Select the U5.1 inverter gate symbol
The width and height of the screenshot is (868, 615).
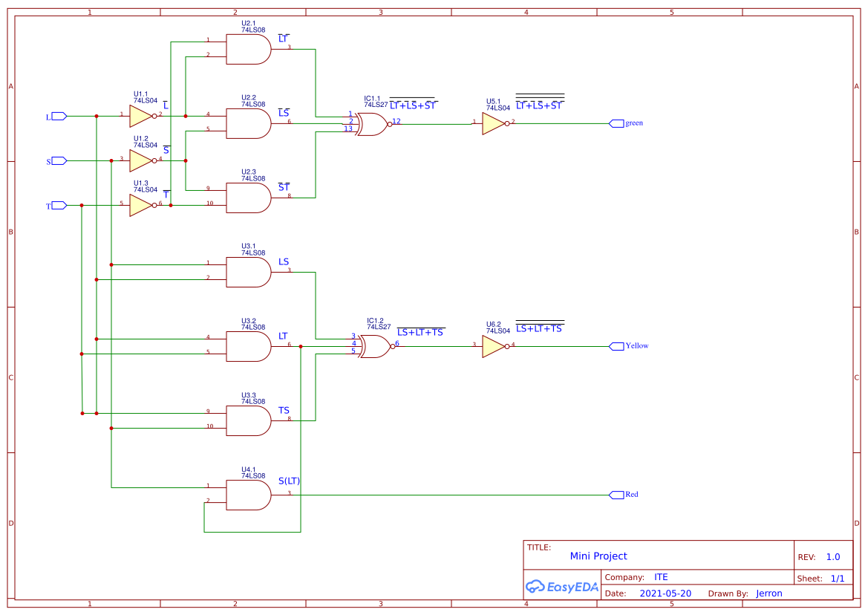coord(495,123)
